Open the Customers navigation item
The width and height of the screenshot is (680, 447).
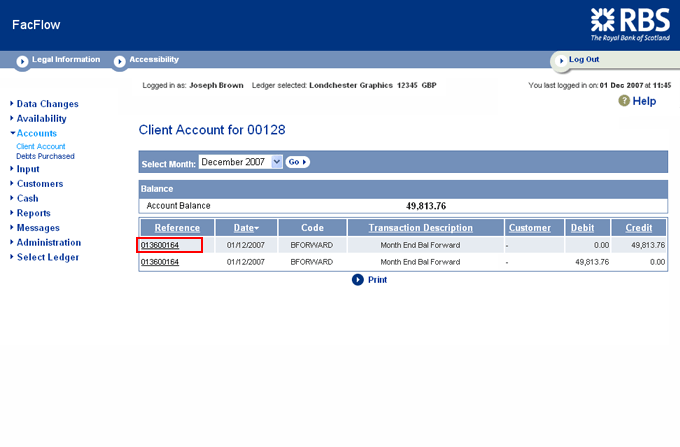(x=39, y=184)
